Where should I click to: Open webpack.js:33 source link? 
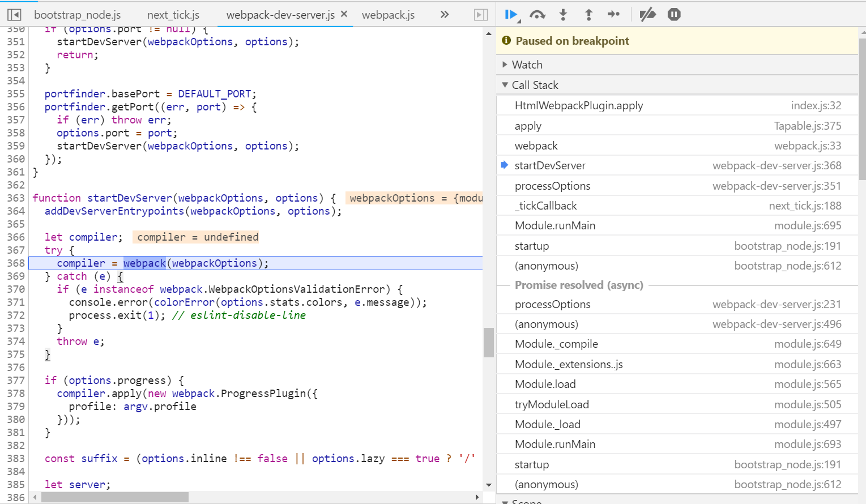(x=808, y=146)
